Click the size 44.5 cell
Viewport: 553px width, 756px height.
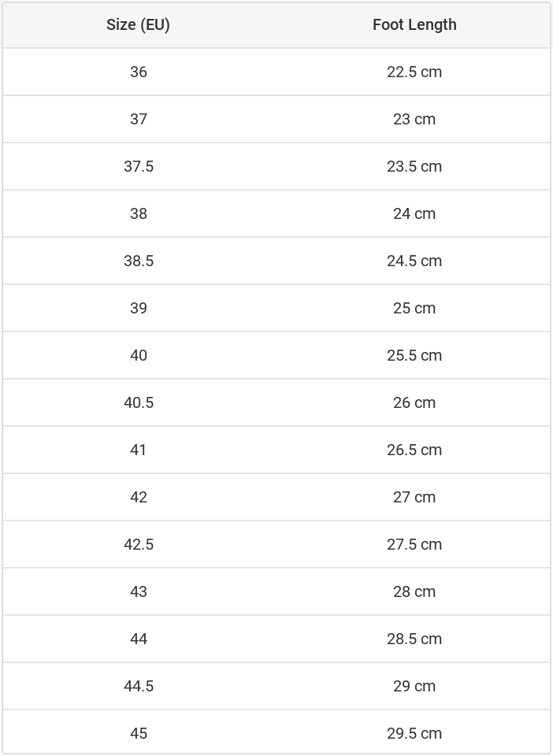[139, 686]
